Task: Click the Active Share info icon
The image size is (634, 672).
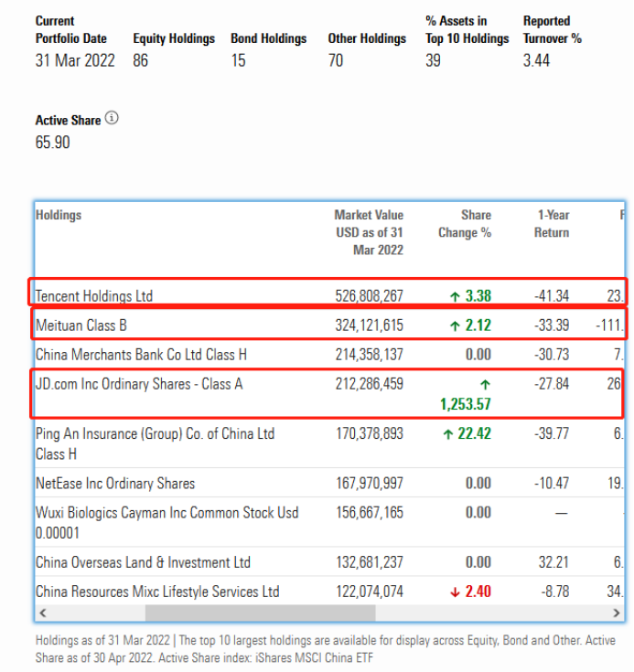Action: click(x=113, y=119)
